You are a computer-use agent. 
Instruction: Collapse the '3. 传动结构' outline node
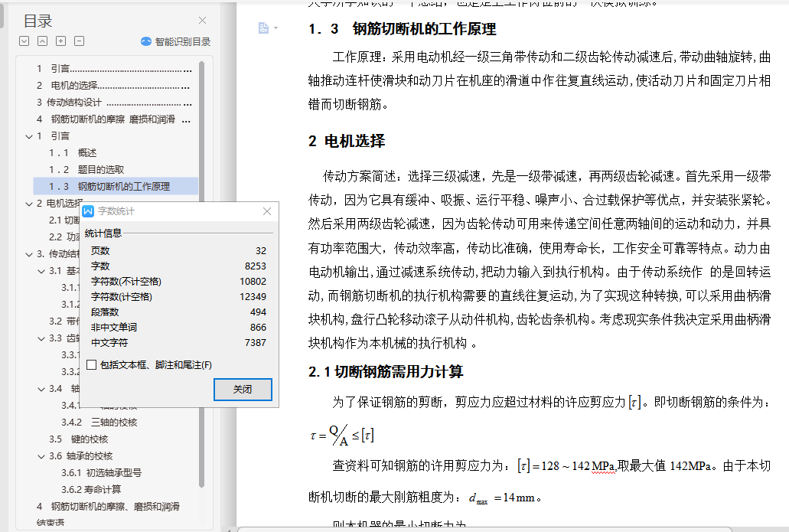click(29, 254)
